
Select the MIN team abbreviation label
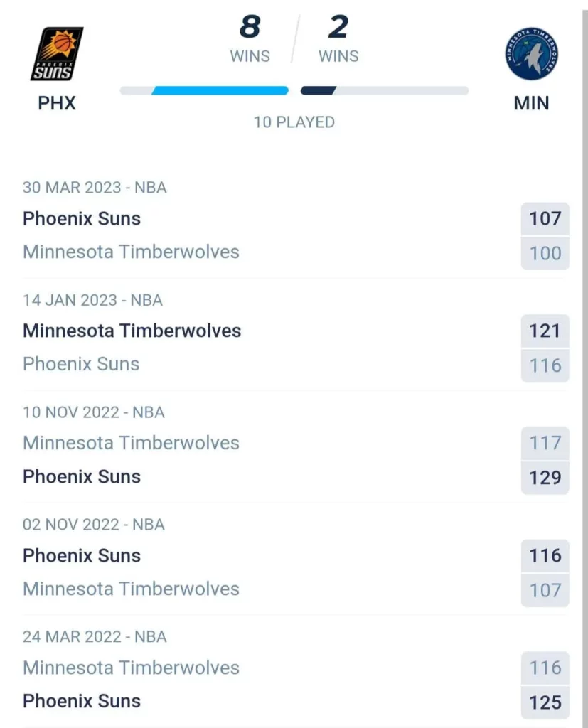(531, 103)
